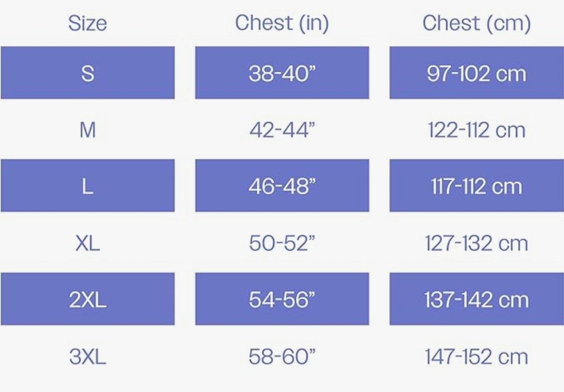The width and height of the screenshot is (564, 392).
Task: Click the 122-112 cm value
Action: [476, 130]
